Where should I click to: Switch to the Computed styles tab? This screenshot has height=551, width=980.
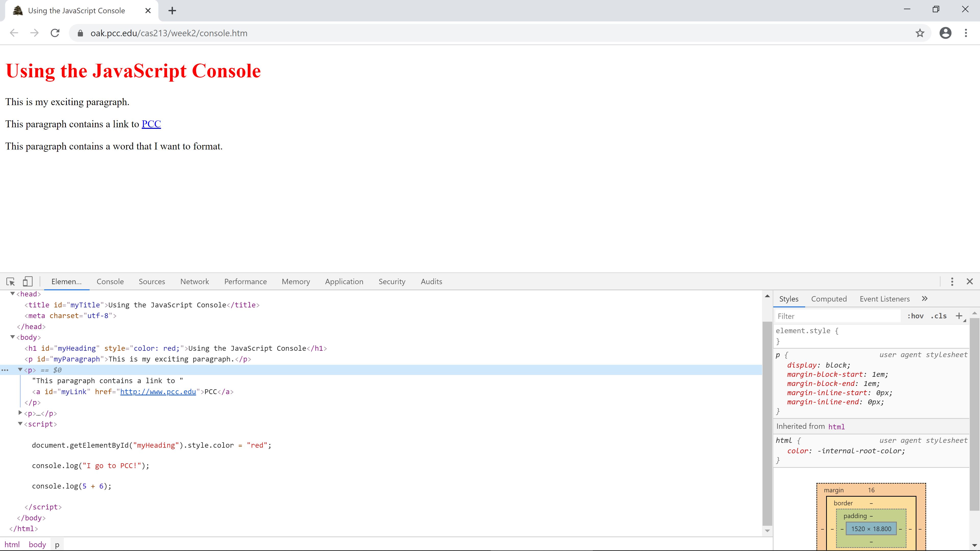click(x=829, y=299)
